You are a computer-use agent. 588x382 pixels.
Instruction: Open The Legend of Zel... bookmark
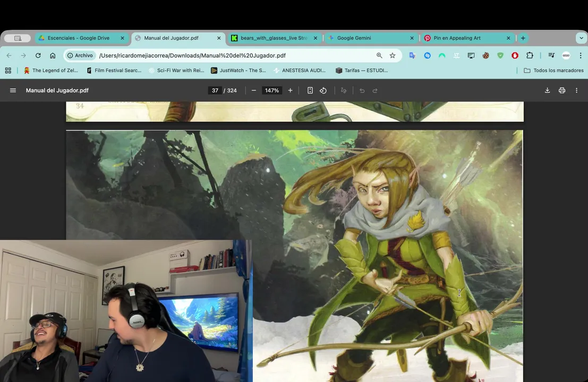51,71
